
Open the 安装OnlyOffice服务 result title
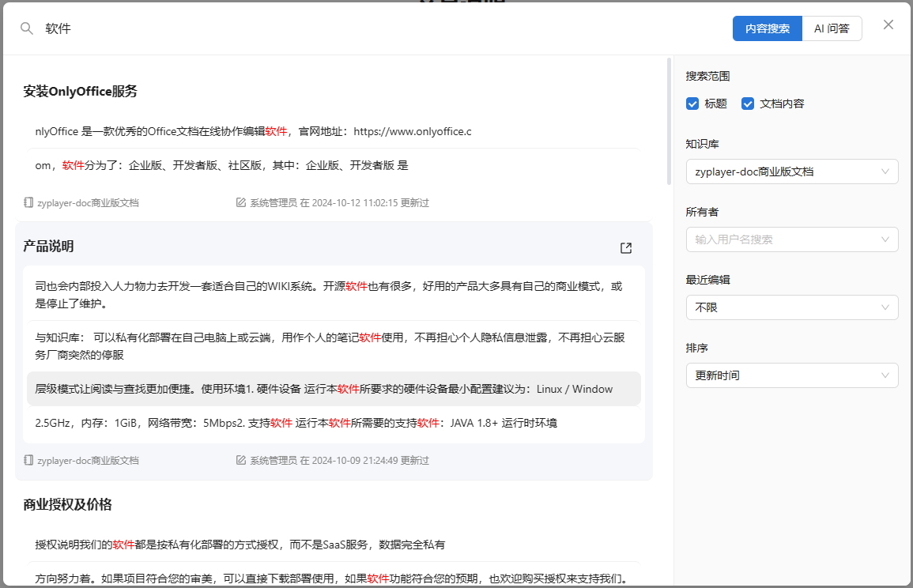point(81,92)
